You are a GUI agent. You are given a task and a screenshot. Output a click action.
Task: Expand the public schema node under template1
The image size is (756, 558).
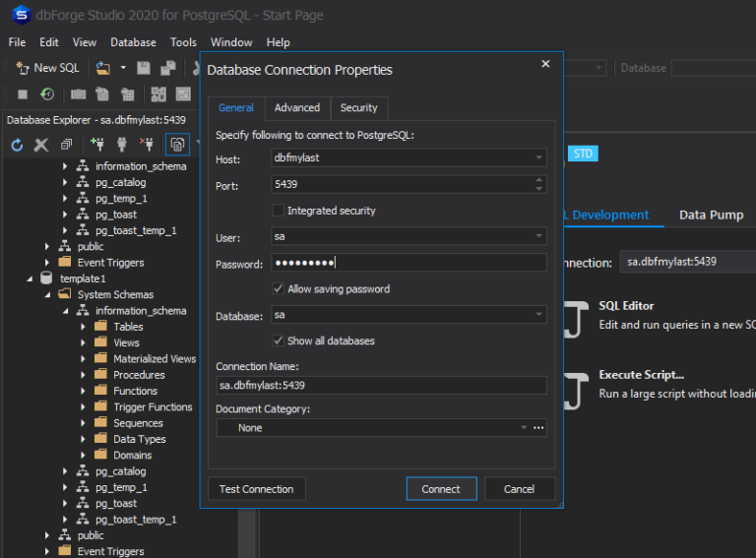click(47, 535)
